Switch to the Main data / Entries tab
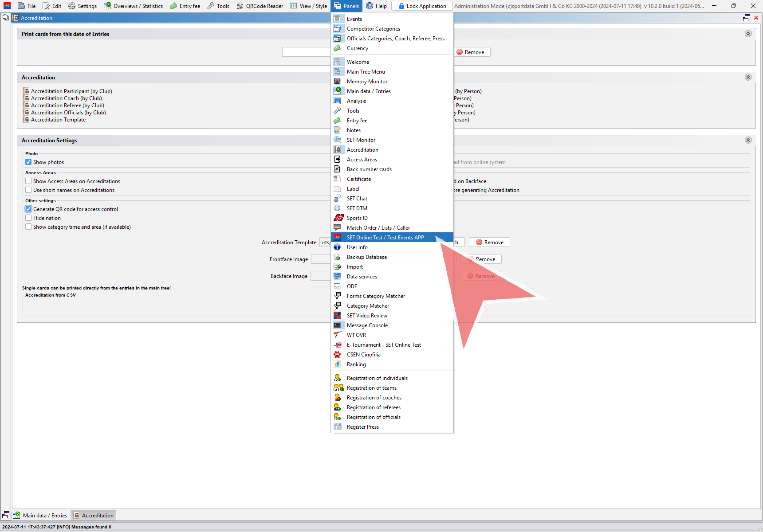Viewport: 763px width, 532px height. click(40, 515)
